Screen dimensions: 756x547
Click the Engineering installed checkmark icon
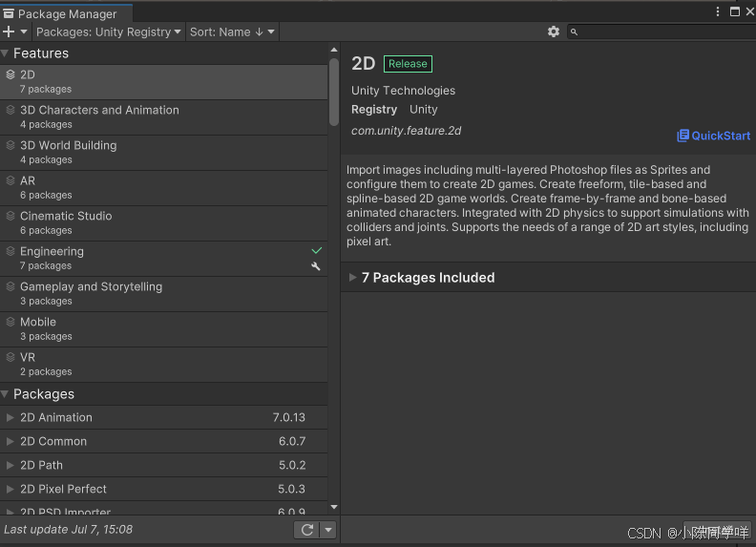pyautogui.click(x=316, y=250)
